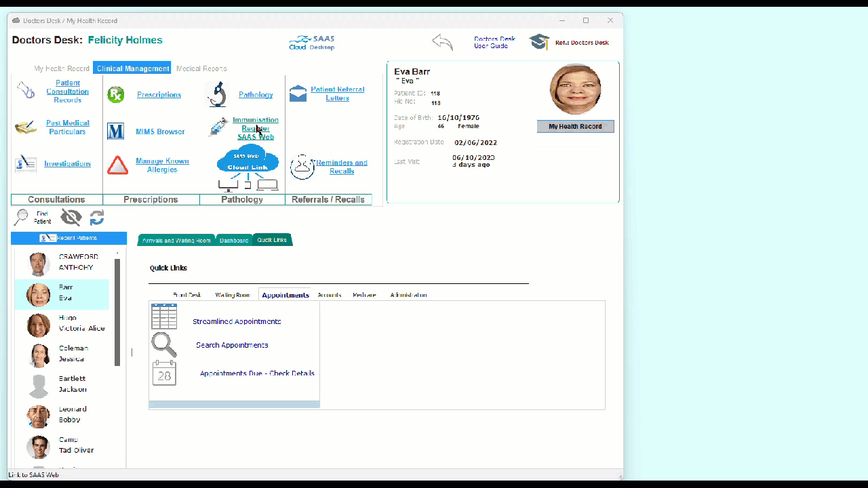Switch to the Administration quick links tab

coord(408,295)
